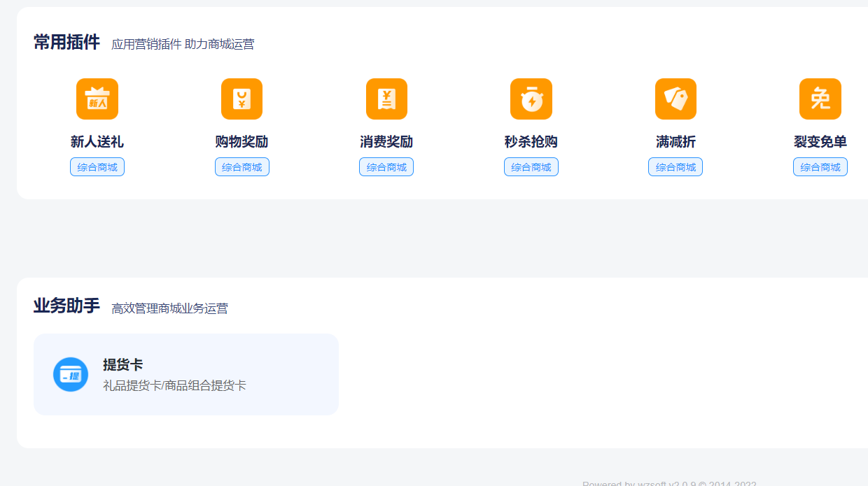
Task: Click the 新人送礼 title text
Action: tap(97, 142)
